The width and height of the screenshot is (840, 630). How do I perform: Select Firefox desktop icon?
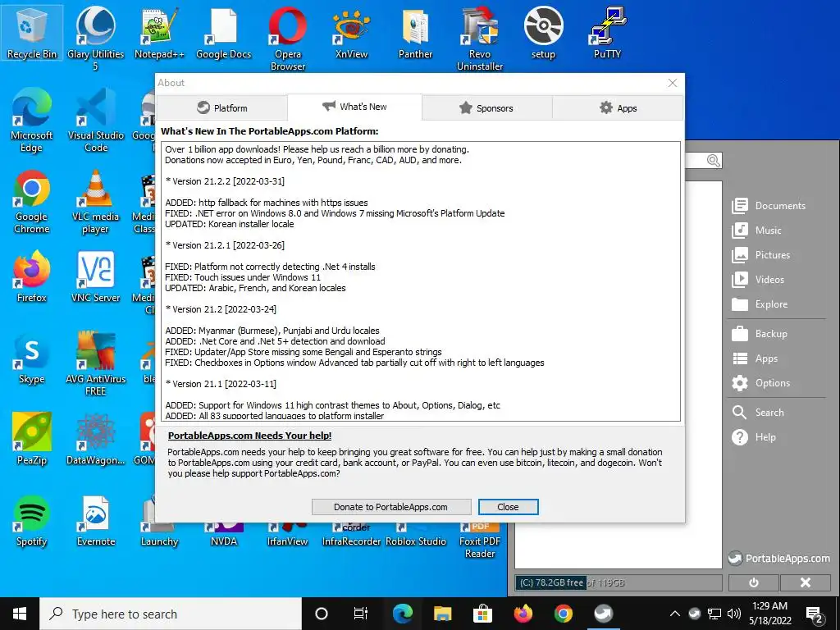[32, 277]
